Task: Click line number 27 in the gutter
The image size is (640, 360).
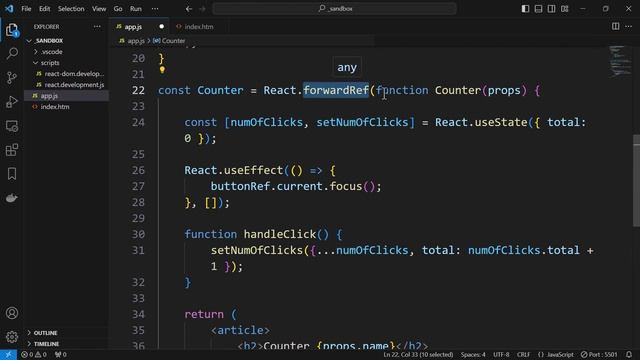Action: pyautogui.click(x=138, y=187)
